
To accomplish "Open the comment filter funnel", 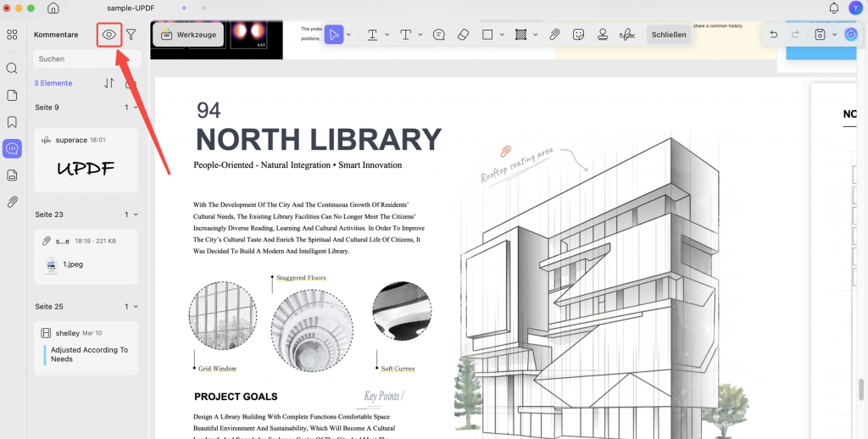I will click(131, 35).
